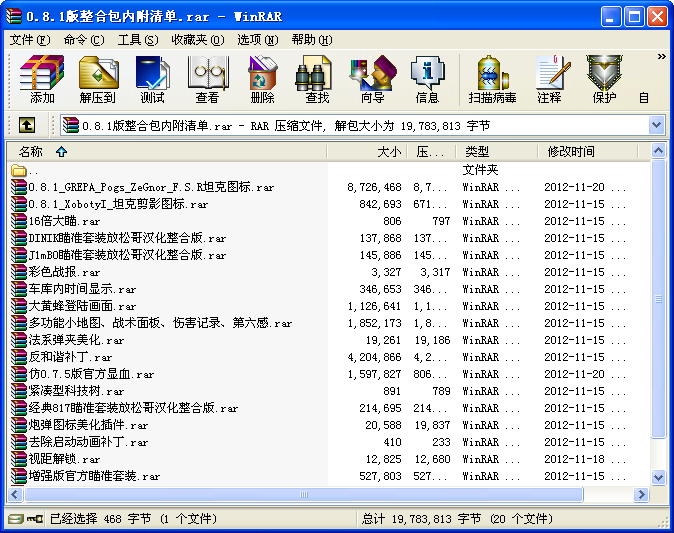Select 0.8.1_XobotyI_坦克剪影图标.rar
674x533 pixels.
click(110, 204)
